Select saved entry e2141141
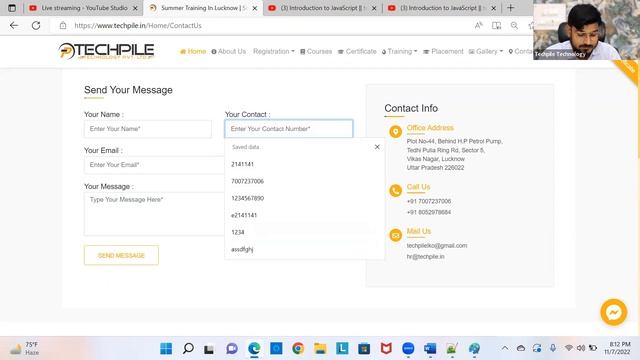The width and height of the screenshot is (640, 360). [x=304, y=215]
